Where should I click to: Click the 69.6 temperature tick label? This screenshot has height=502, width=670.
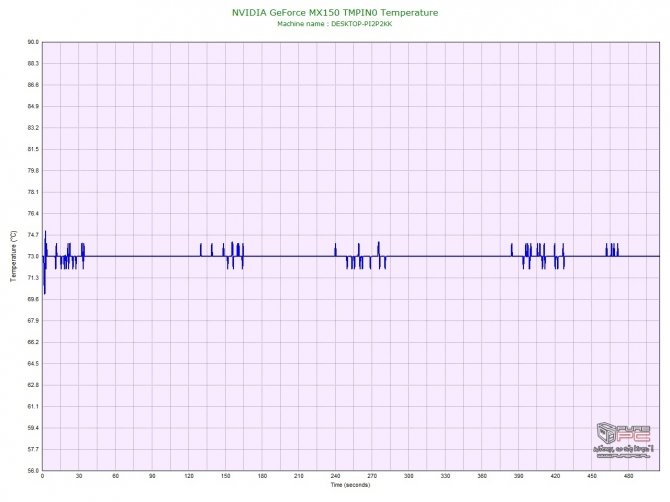pos(33,299)
